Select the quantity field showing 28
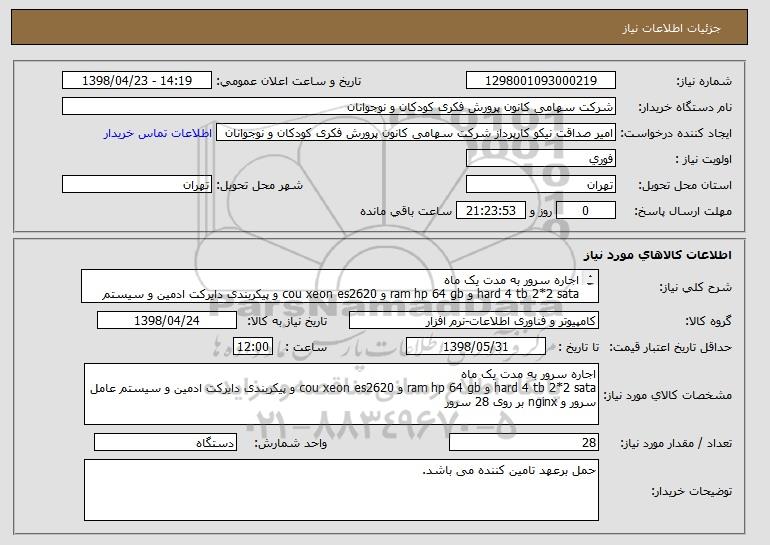The width and height of the screenshot is (770, 545). [524, 442]
